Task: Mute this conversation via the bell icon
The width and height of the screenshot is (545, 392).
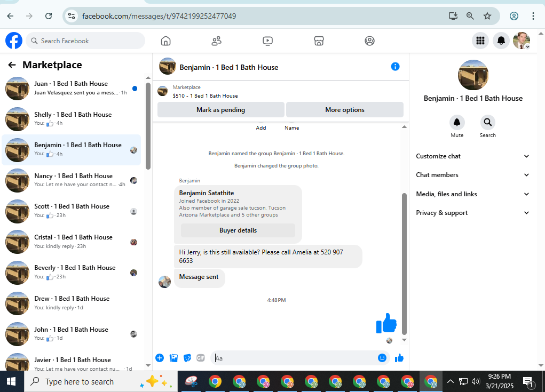Action: pyautogui.click(x=457, y=122)
